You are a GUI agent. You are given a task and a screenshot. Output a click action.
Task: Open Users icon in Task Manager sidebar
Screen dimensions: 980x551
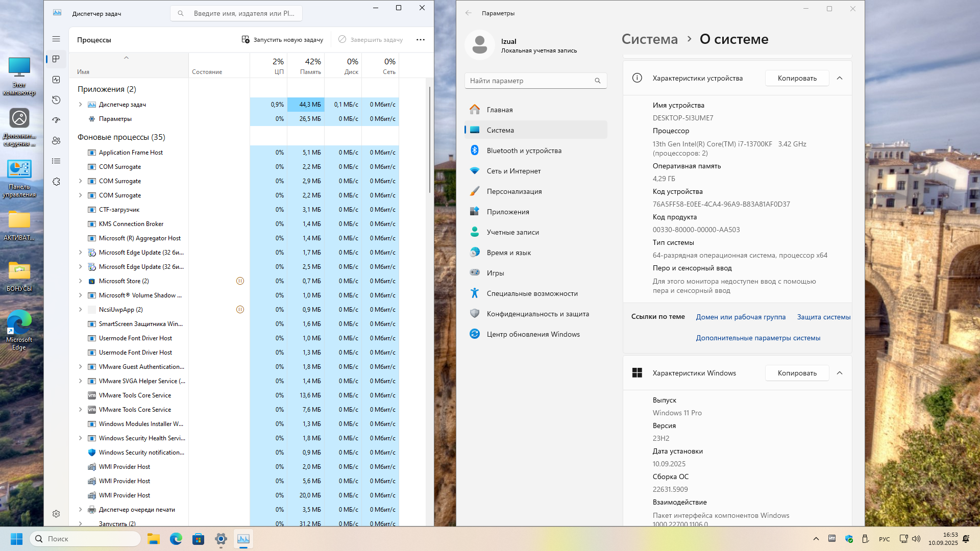point(56,141)
